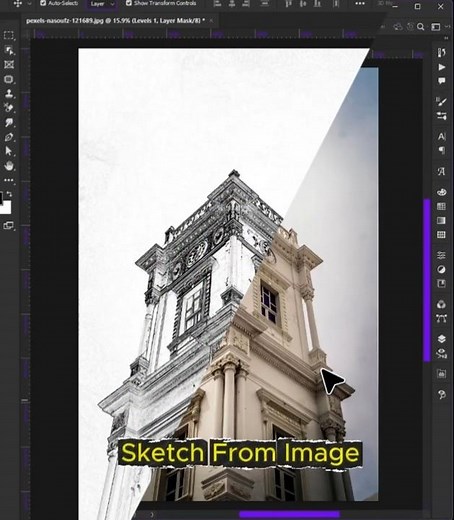Click the align bottom edges button
The image size is (454, 520).
coord(318,3)
